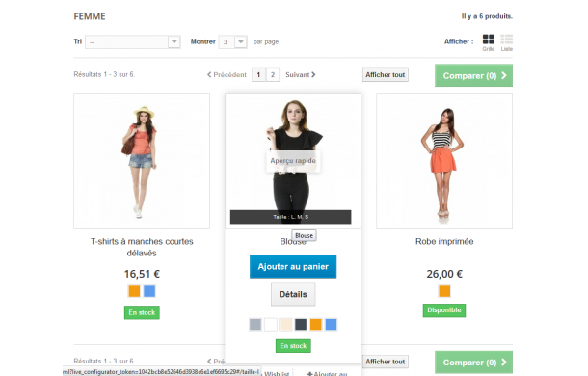The height and width of the screenshot is (376, 588).
Task: Click bottom Afficher tout button
Action: pyautogui.click(x=386, y=362)
